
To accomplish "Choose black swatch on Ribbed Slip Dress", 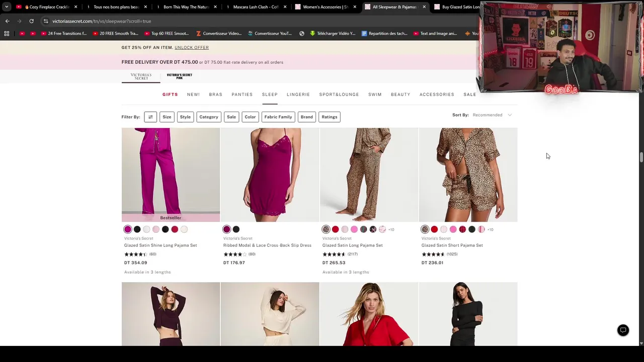I will click(236, 229).
